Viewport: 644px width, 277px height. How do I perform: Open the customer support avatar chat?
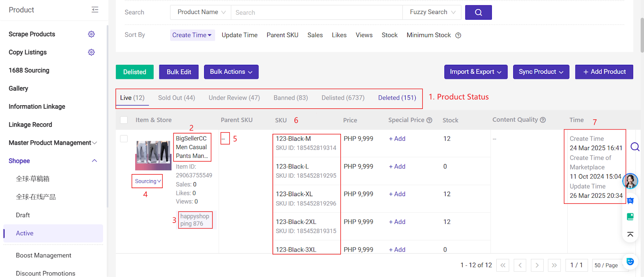point(630,181)
